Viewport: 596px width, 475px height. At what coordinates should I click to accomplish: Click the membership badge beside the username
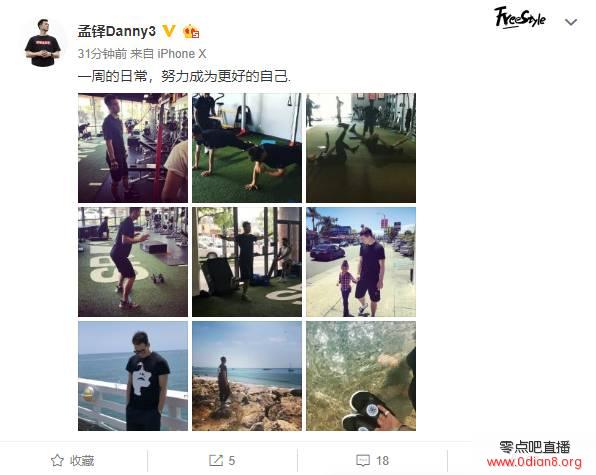pos(191,32)
